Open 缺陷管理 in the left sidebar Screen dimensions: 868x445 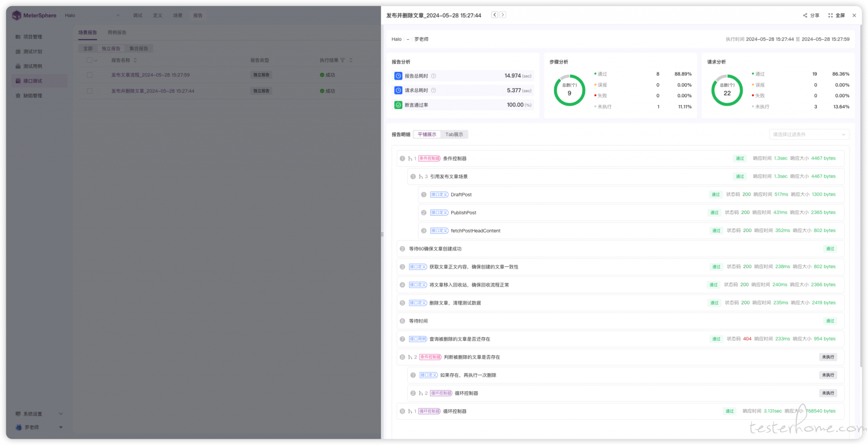(x=33, y=95)
